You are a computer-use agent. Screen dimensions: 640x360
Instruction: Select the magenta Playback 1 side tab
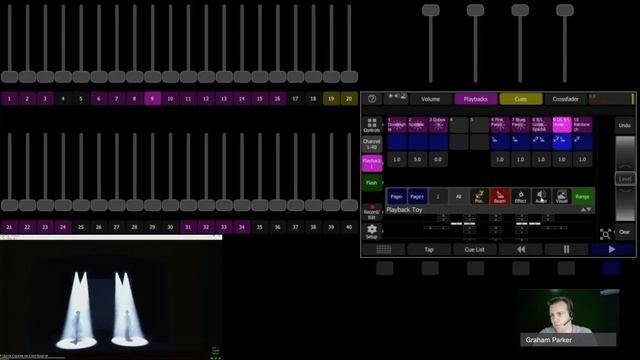(371, 163)
